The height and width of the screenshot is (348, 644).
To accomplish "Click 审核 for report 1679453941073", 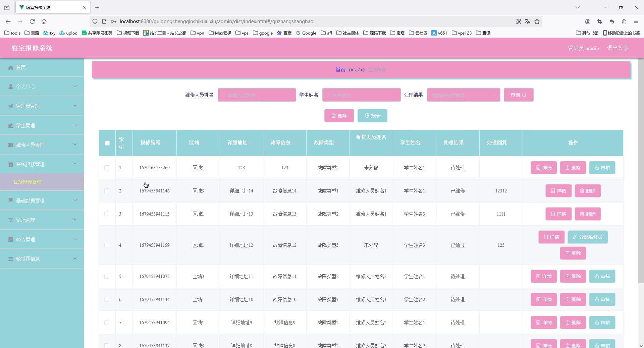I will [602, 276].
